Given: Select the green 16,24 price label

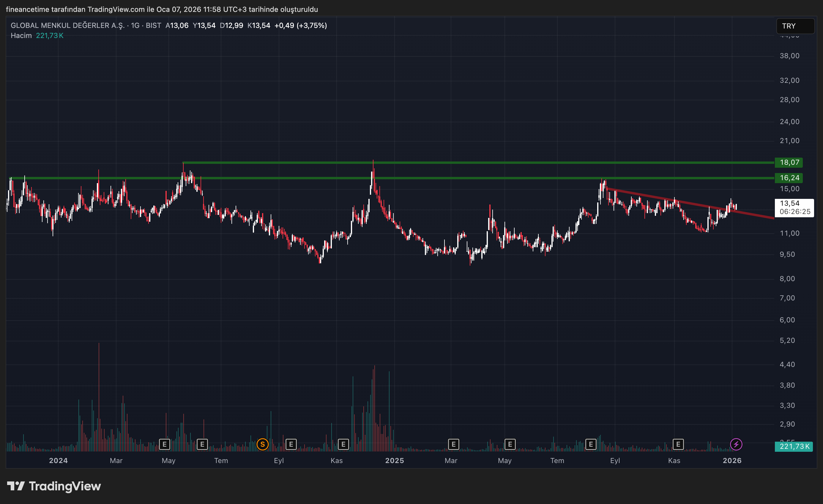Looking at the screenshot, I should (x=789, y=178).
